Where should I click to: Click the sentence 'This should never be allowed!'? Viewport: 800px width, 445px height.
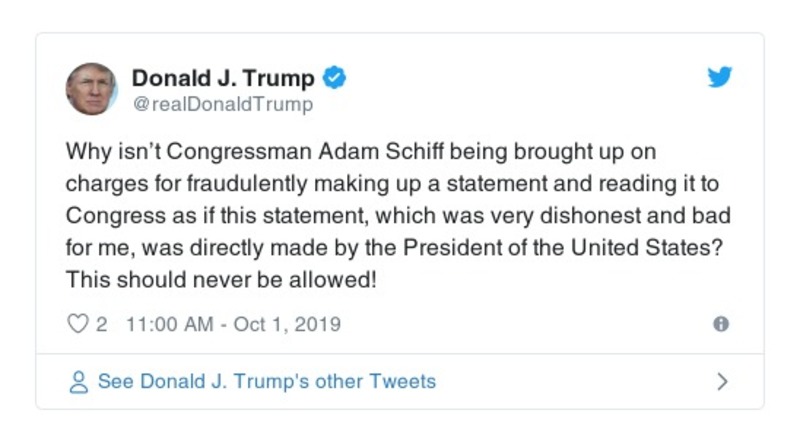pyautogui.click(x=221, y=280)
